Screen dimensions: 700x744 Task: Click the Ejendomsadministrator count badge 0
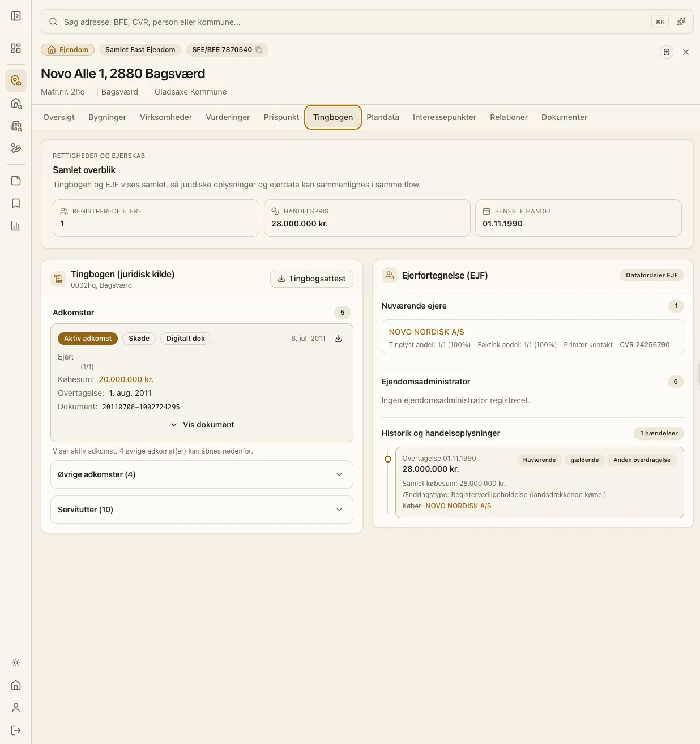coord(676,382)
